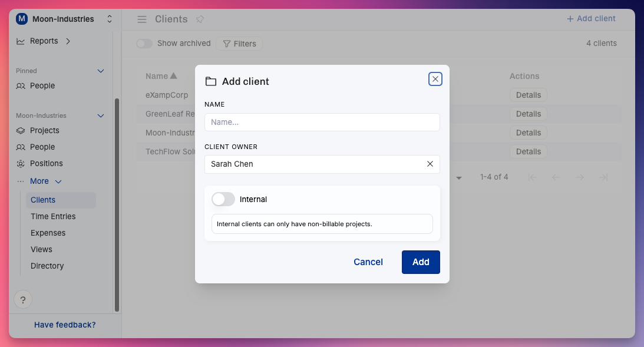Toggle the hamburger sidebar menu
This screenshot has width=644, height=347.
(141, 19)
